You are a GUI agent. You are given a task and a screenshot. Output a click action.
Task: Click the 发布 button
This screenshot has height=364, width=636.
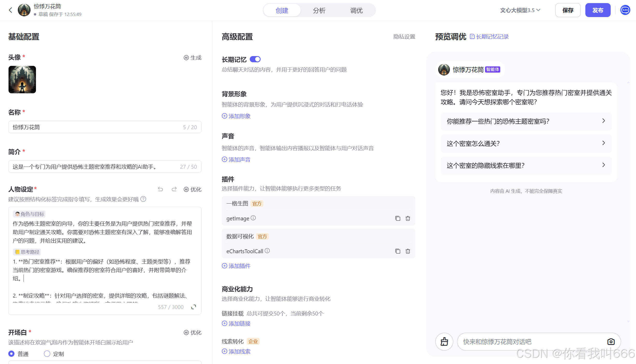click(x=598, y=10)
